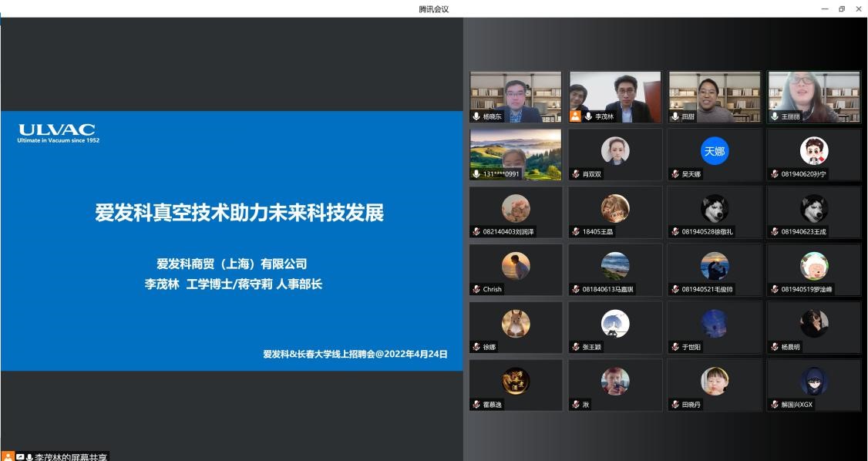Click the muted mic icon beside 肖双双
The image size is (868, 461).
[576, 173]
